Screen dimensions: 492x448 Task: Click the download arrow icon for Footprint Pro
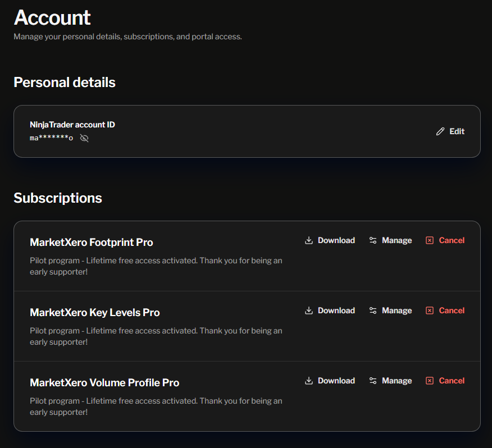pos(308,240)
